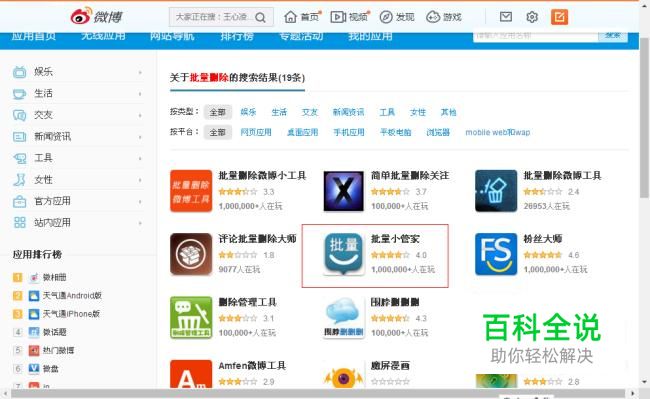Click the Weibo logo

pos(96,17)
